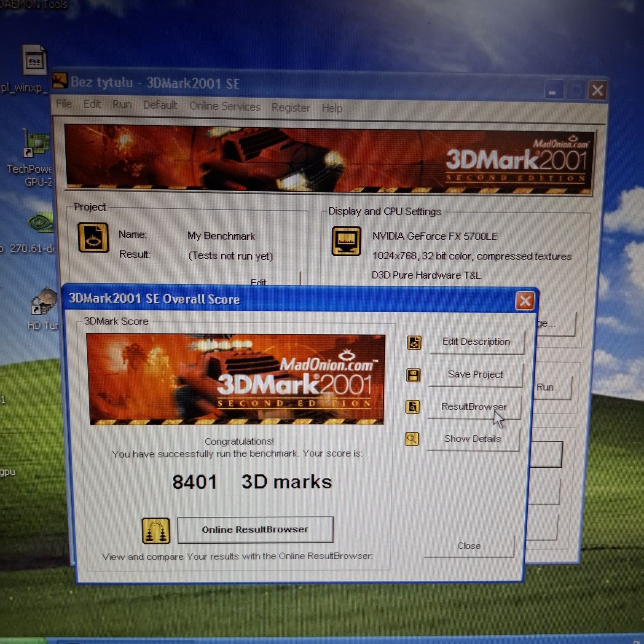Click the Save Project button
The height and width of the screenshot is (644, 644).
475,375
